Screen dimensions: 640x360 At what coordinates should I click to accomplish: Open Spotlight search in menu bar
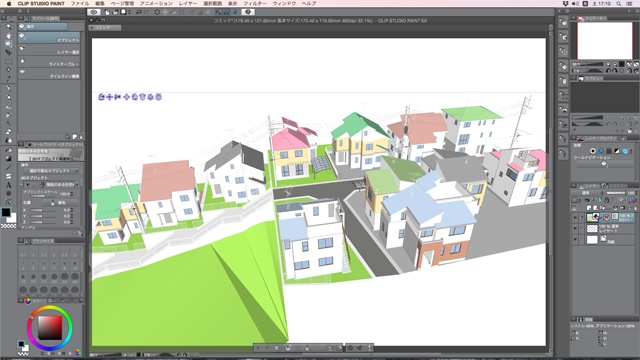[619, 3]
